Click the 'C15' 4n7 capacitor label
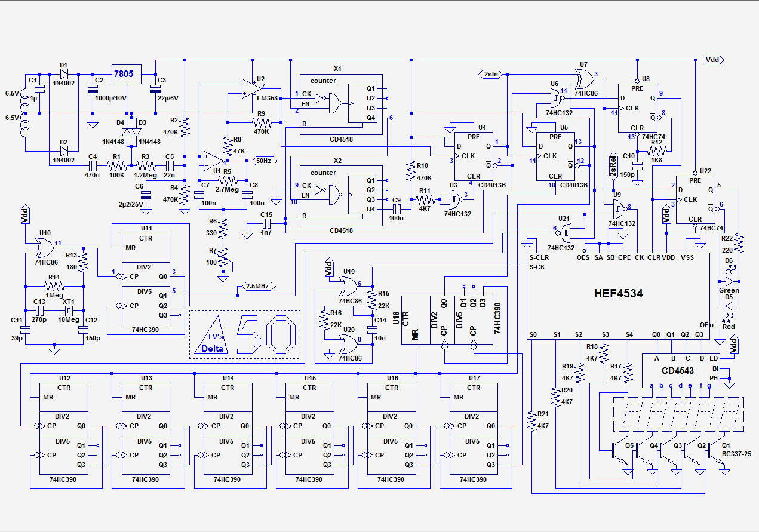The height and width of the screenshot is (532, 759). click(x=266, y=214)
